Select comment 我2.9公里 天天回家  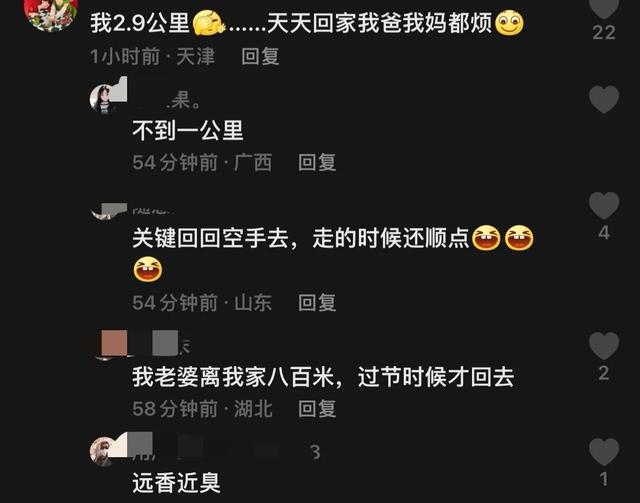point(307,23)
